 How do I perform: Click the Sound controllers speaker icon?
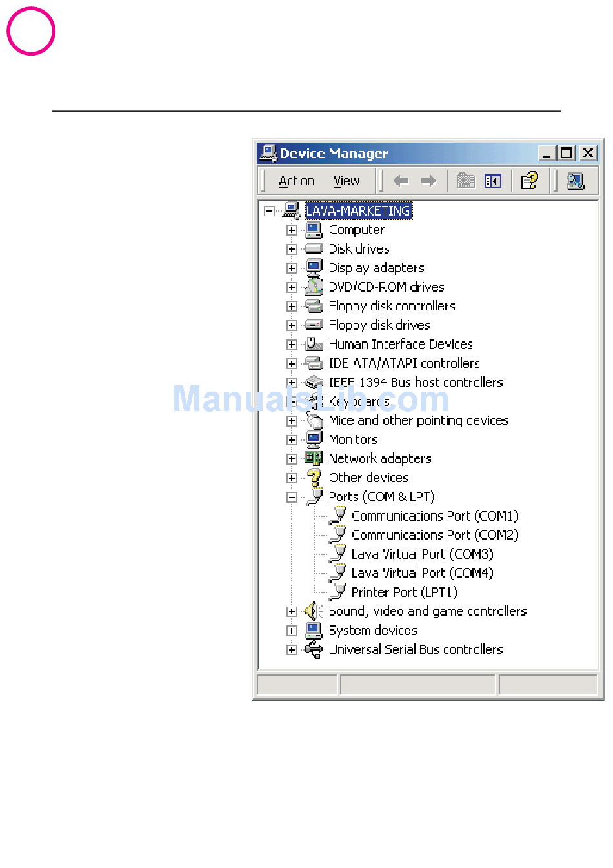click(314, 611)
